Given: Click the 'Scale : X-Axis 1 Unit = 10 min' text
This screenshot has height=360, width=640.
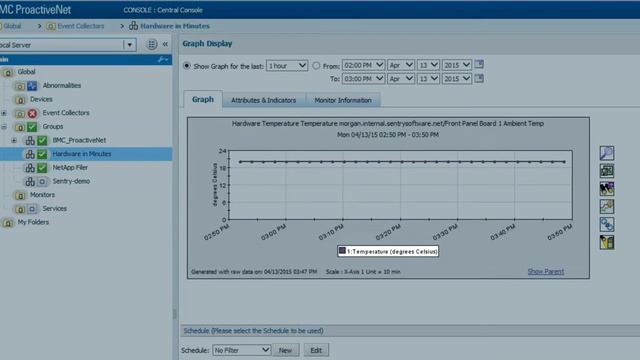Looking at the screenshot, I should [x=363, y=271].
